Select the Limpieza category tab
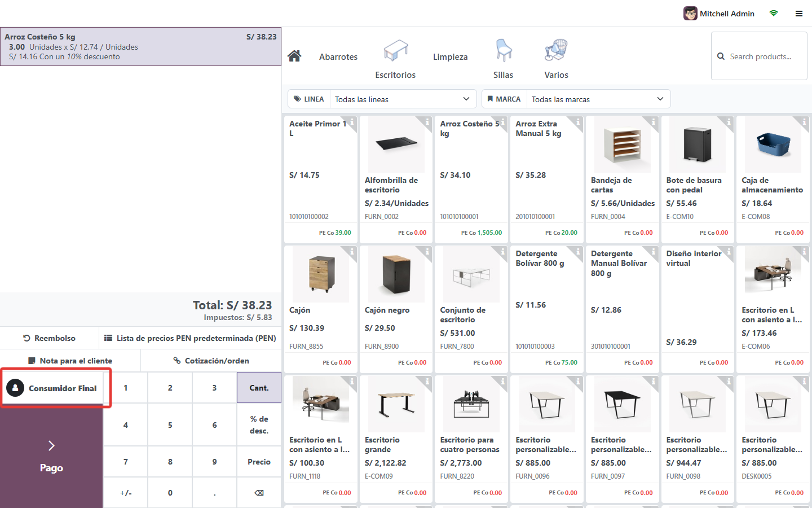 point(450,57)
